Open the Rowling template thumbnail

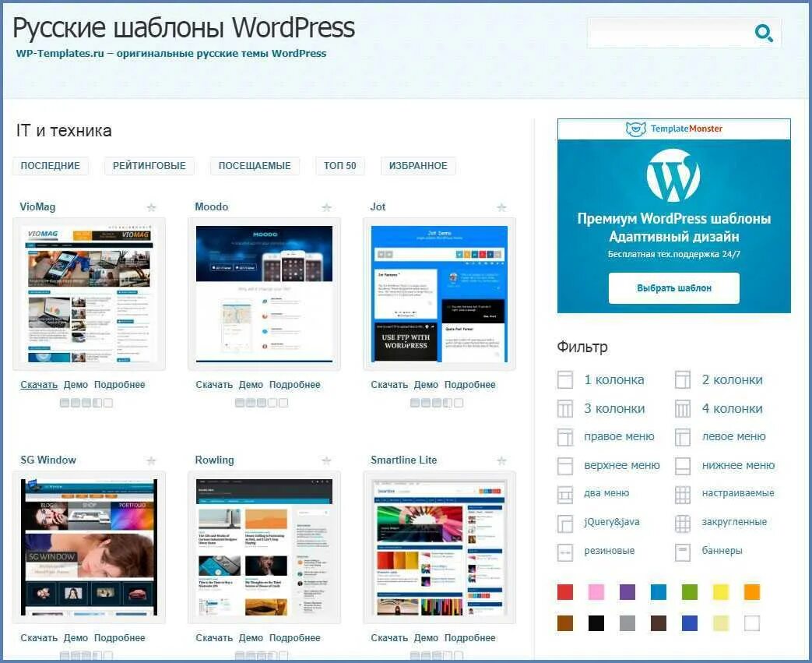264,547
